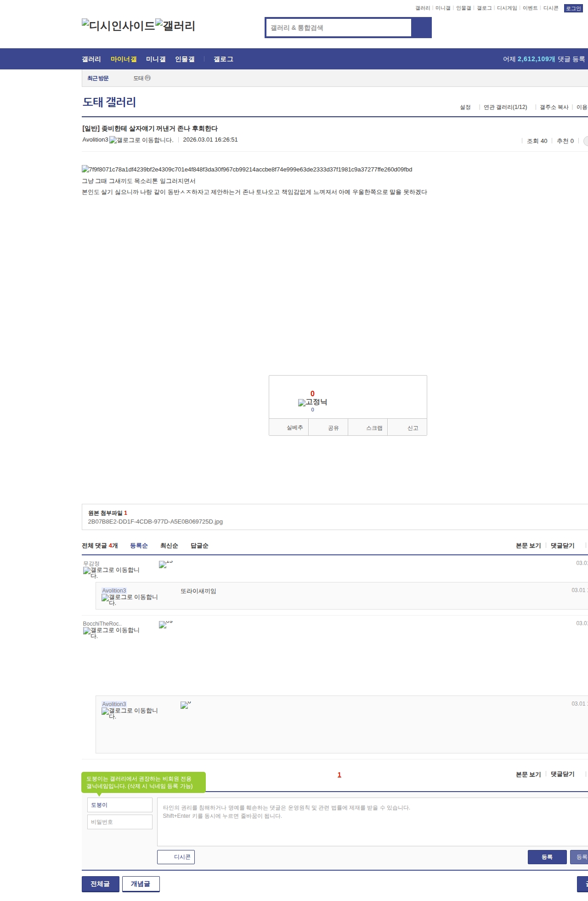Open the gallog icon under commenter BocchiTheRoc..
588x901 pixels.
111,633
